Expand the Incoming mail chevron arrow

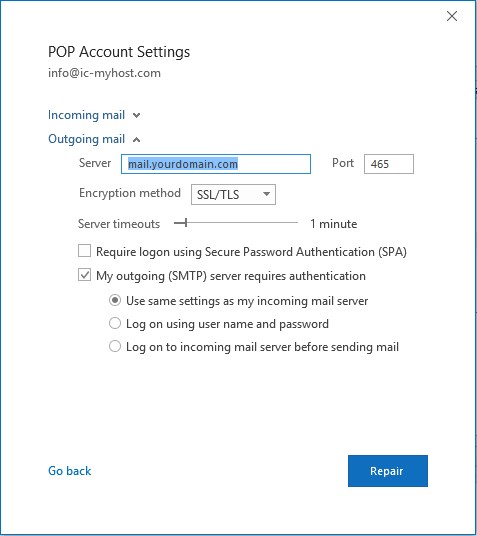pos(136,116)
